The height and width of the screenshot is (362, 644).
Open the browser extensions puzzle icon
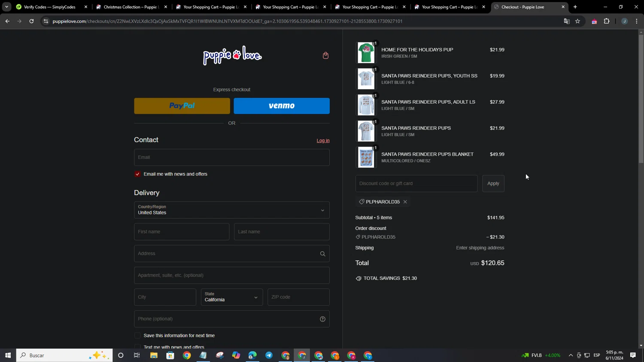[607, 21]
